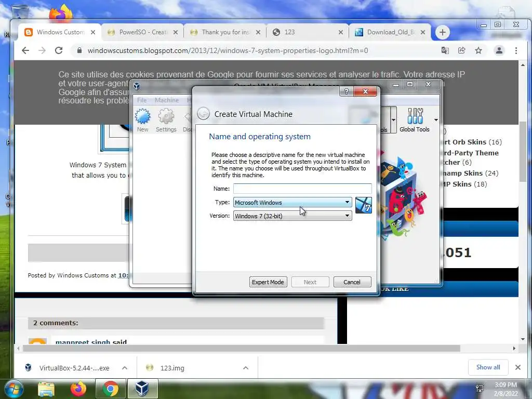Close the downloads bar
The image size is (532, 399).
pyautogui.click(x=518, y=367)
